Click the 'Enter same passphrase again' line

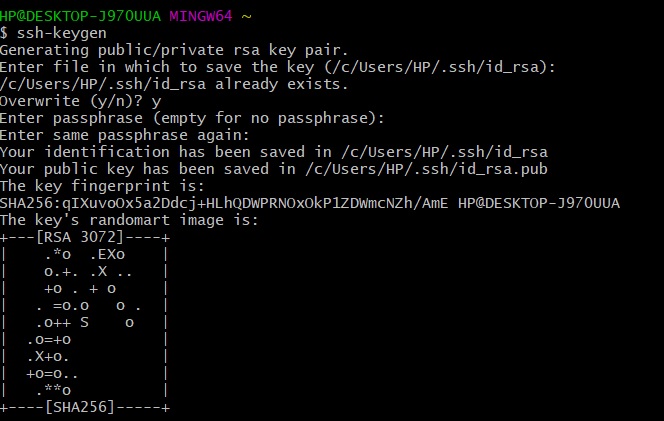(x=124, y=135)
